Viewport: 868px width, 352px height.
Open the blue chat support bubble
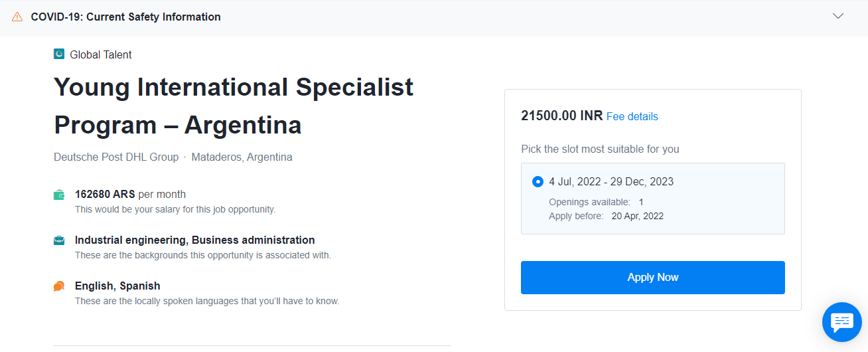pyautogui.click(x=842, y=322)
